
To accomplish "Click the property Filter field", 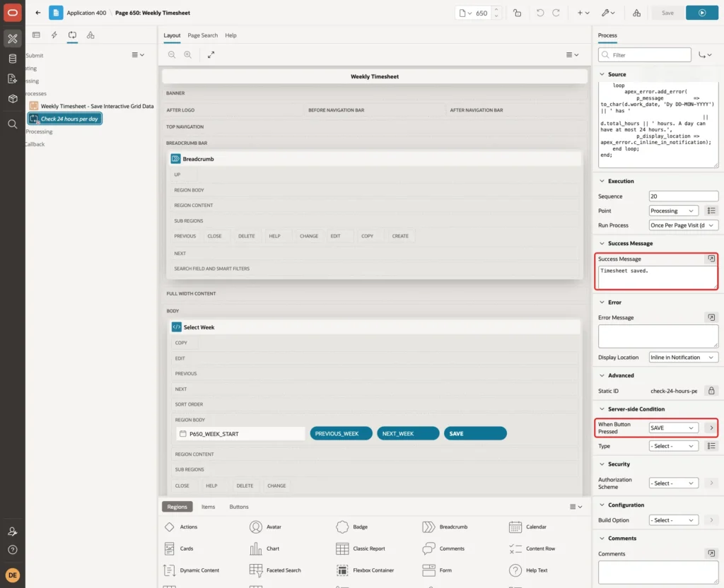I will coord(644,54).
